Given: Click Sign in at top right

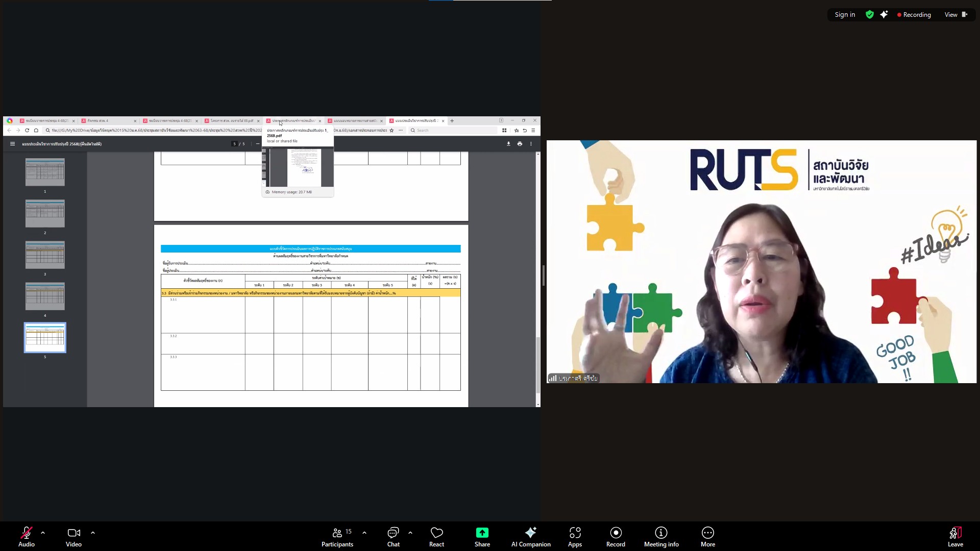Looking at the screenshot, I should point(845,15).
